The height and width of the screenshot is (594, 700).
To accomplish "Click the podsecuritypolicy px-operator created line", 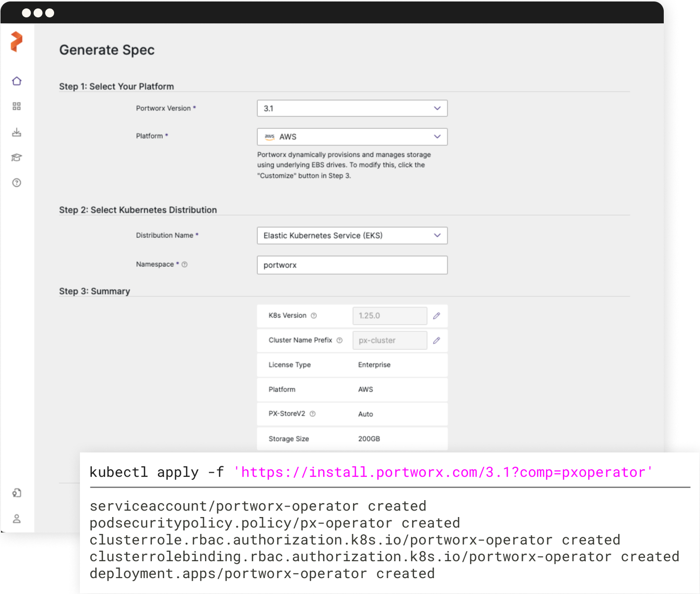I will click(275, 523).
